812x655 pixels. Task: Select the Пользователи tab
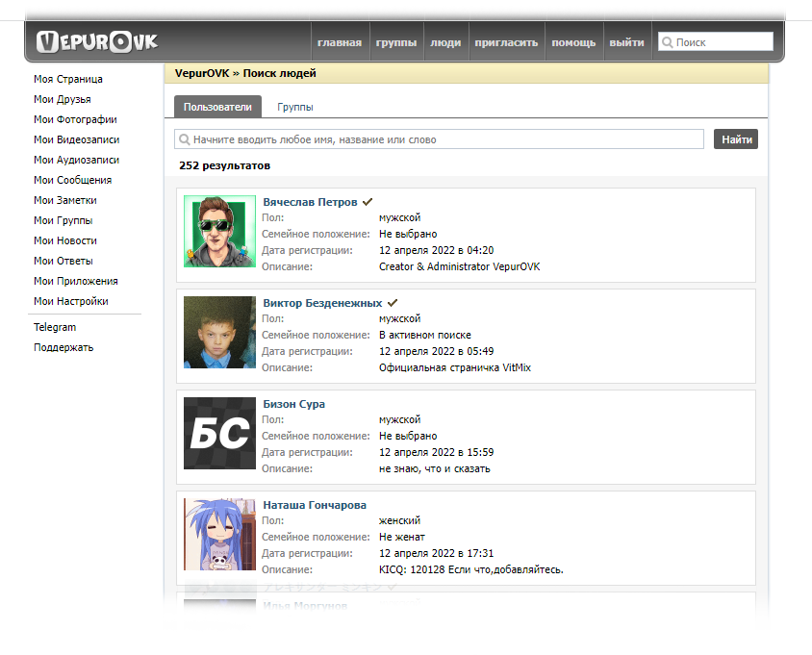(x=217, y=108)
